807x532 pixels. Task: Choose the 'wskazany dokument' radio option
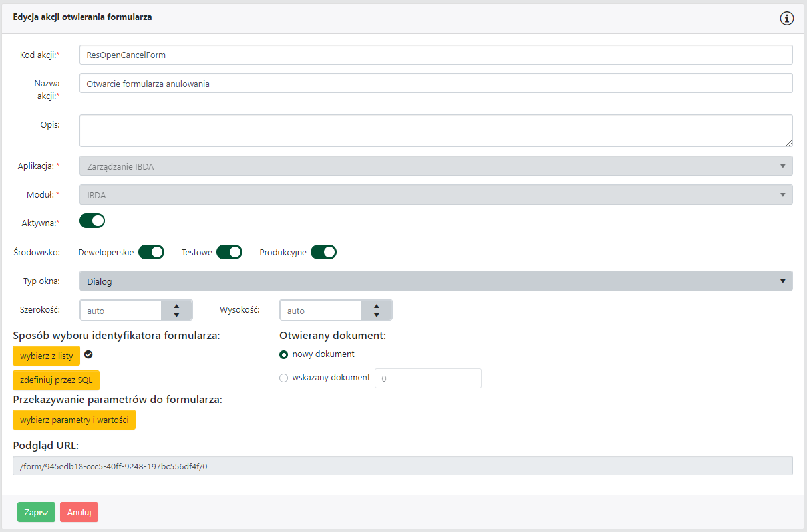(284, 378)
